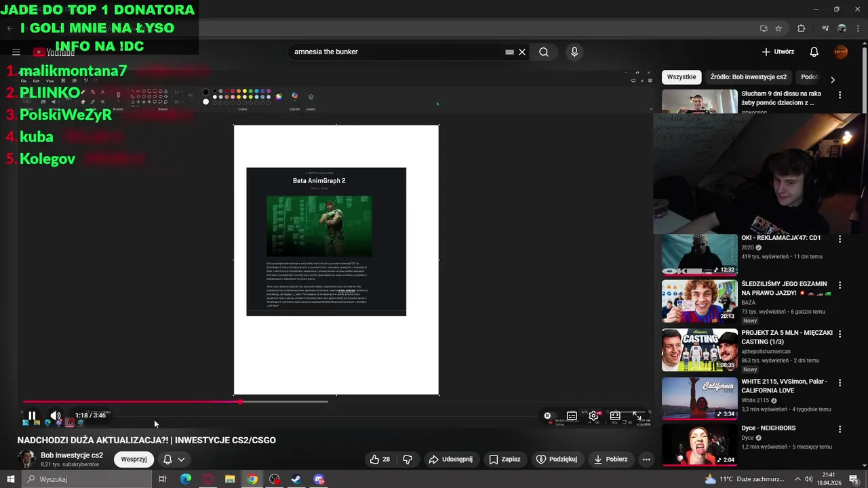
Task: Go back with the browser back arrow
Action: tap(10, 28)
